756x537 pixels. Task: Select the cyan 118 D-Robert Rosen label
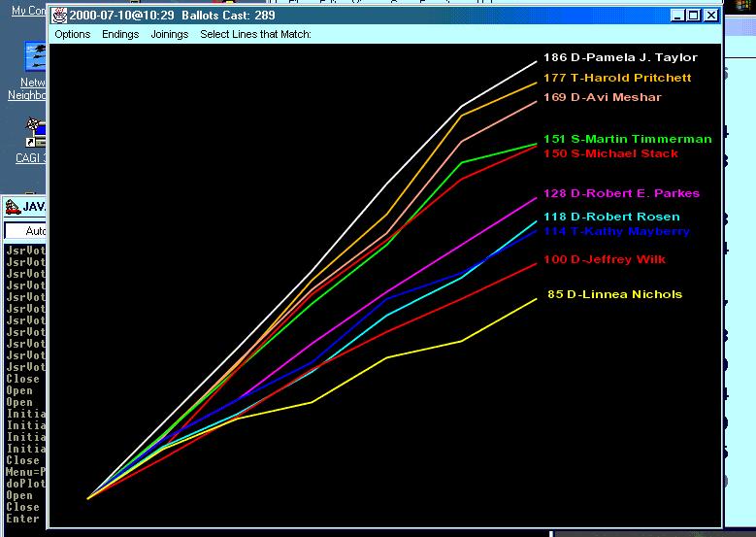(x=611, y=217)
